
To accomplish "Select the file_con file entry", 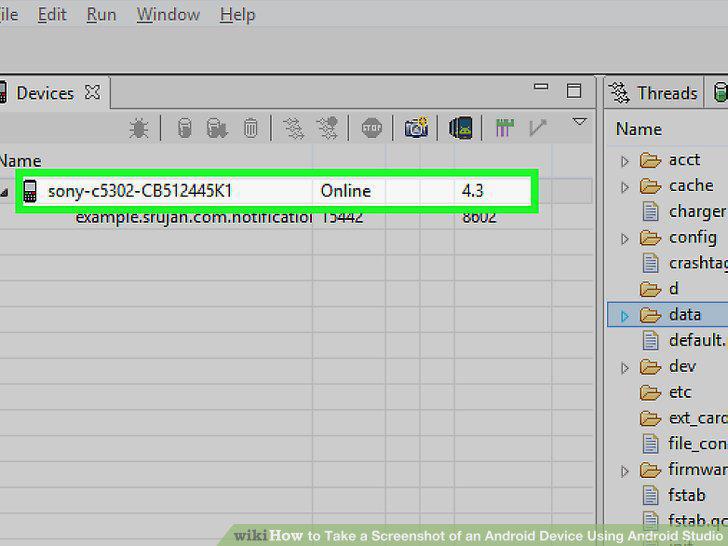I will [x=698, y=444].
